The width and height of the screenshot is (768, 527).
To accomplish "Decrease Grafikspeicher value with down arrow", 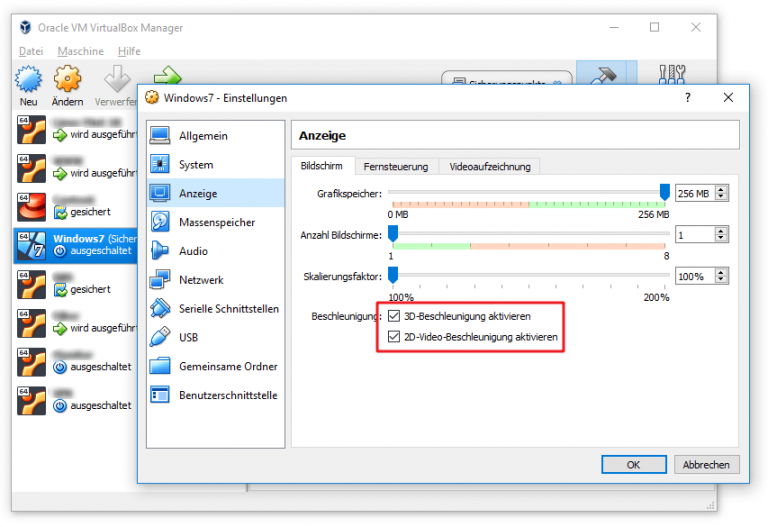I will click(x=720, y=196).
